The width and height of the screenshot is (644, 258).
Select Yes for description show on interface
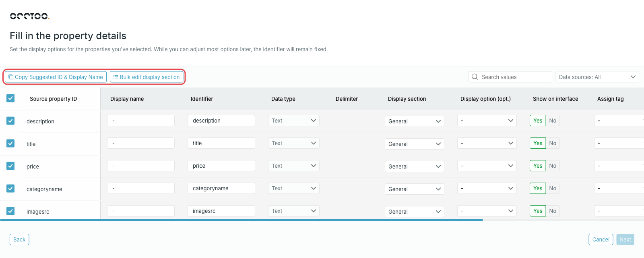click(x=538, y=121)
